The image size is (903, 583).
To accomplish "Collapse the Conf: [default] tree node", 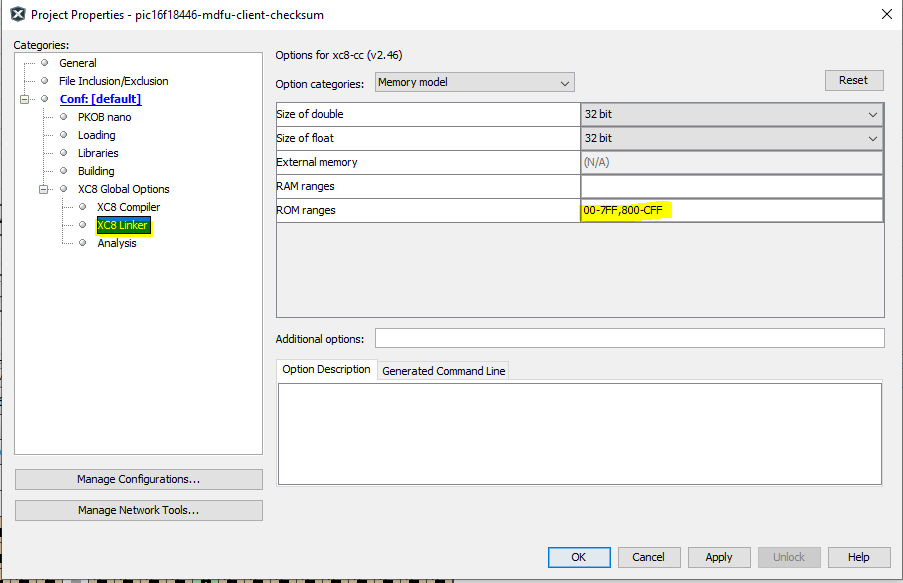I will (x=24, y=99).
